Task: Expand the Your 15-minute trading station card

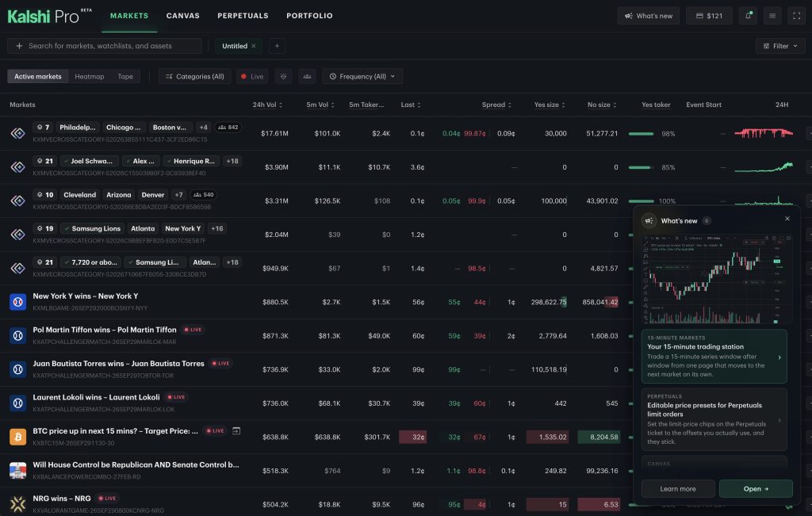Action: 714,356
